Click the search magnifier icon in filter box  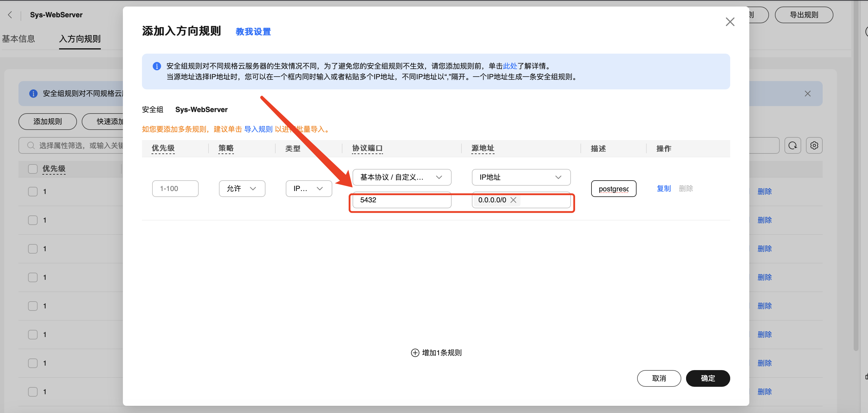(31, 145)
